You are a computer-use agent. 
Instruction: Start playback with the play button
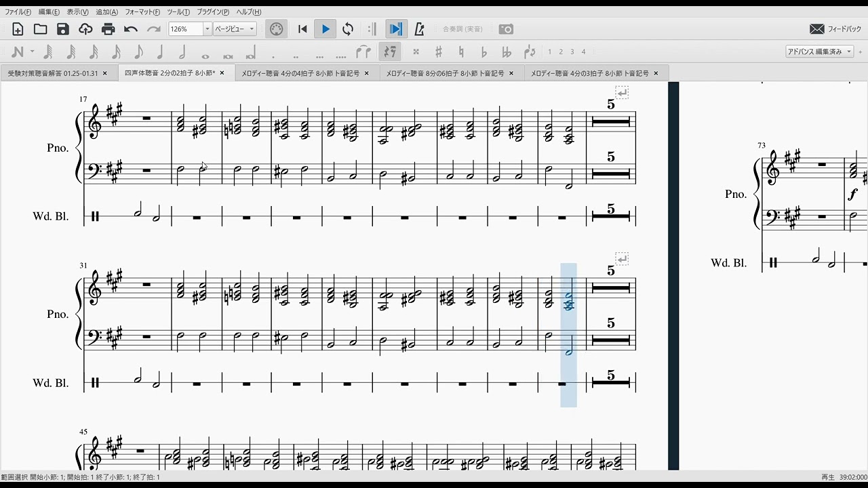point(325,29)
